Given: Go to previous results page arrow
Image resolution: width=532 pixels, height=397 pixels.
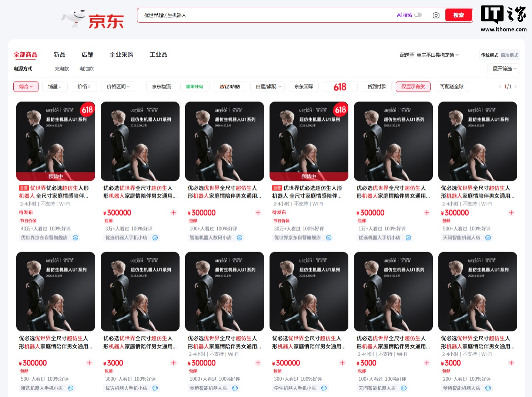Looking at the screenshot, I should [x=500, y=87].
